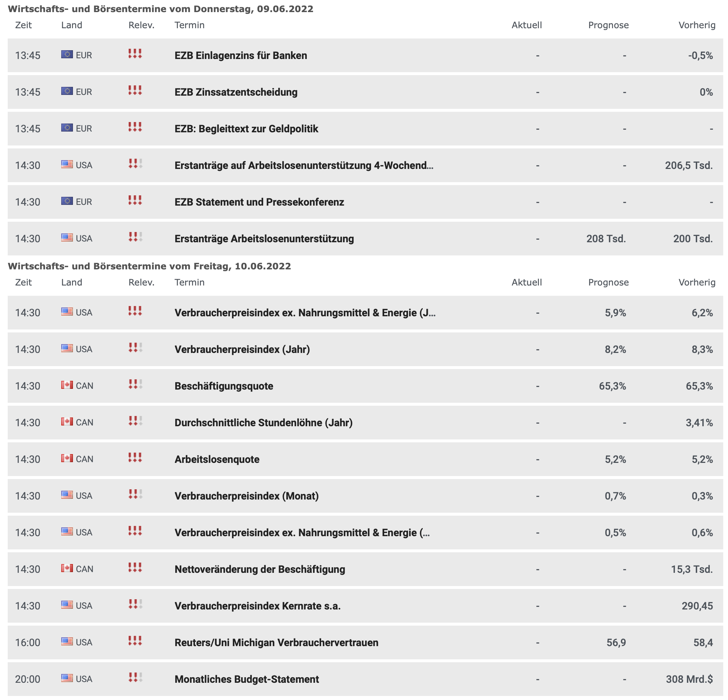Click relevance marks for Erstanträge Arbeitslosenunterstützung
The image size is (728, 700).
point(135,237)
